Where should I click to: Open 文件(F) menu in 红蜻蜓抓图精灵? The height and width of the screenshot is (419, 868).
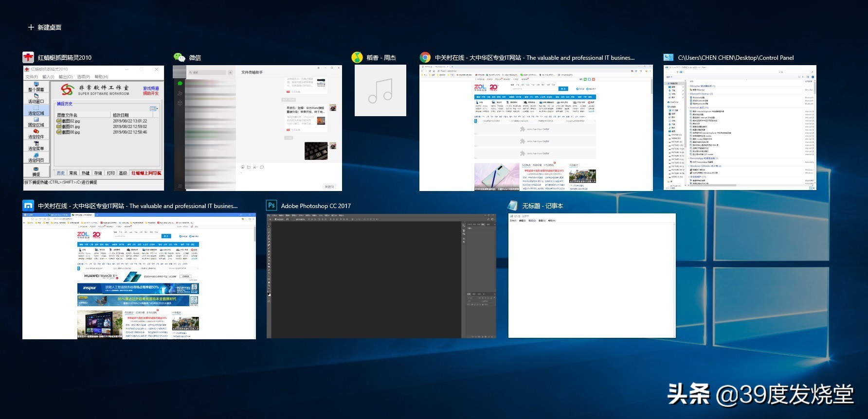32,77
